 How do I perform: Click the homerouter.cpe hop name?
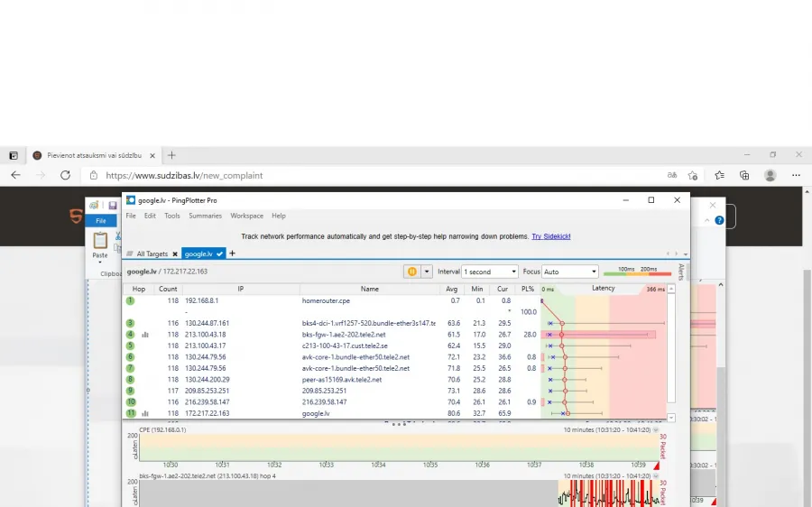326,300
